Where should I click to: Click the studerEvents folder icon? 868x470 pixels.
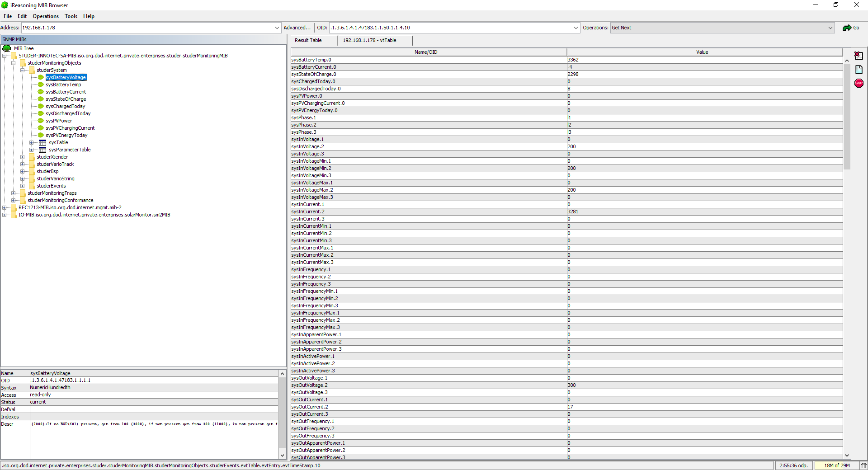click(32, 186)
